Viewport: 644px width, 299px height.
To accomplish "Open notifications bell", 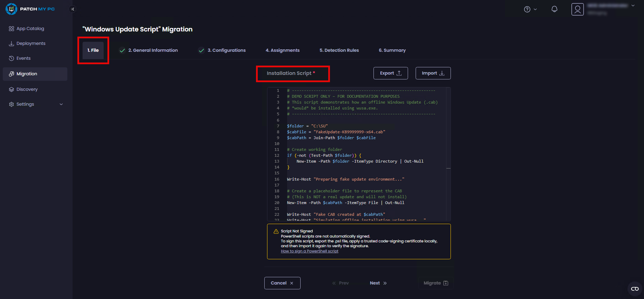I will pos(554,9).
